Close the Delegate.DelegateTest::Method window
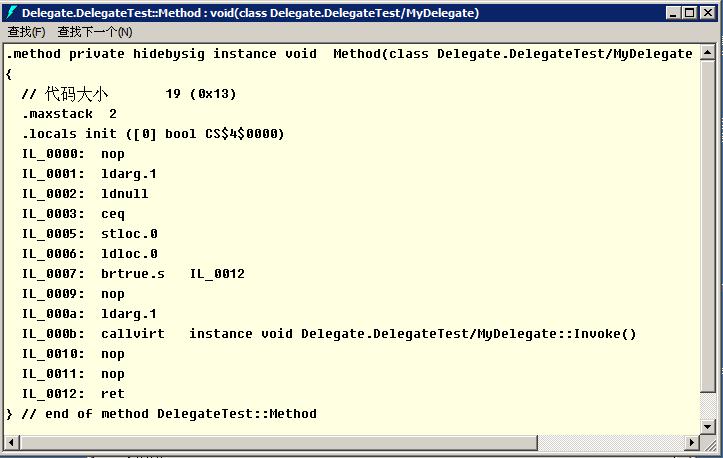Image resolution: width=723 pixels, height=458 pixels. [708, 12]
